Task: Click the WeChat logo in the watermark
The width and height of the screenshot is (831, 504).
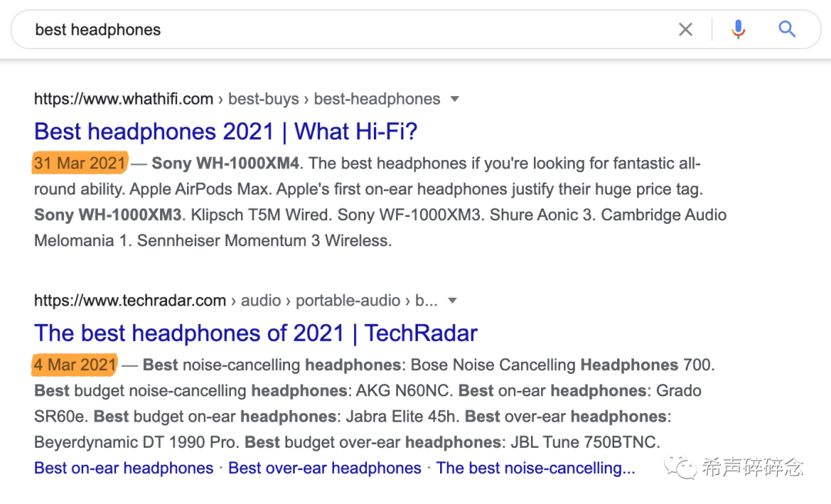Action: coord(681,466)
